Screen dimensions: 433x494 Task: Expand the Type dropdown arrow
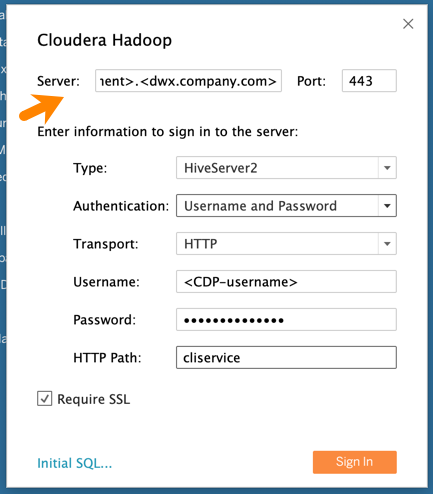387,168
